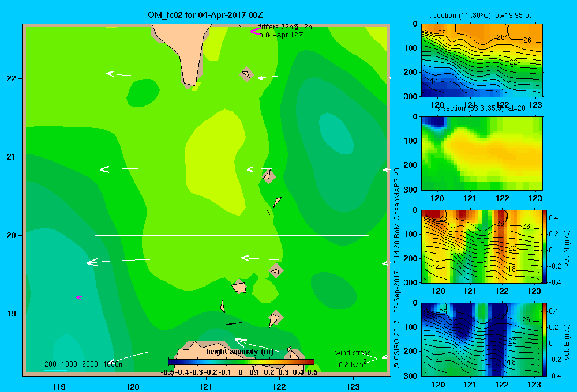The image size is (577, 392).
Task: Open the temperature section panel
Action: tap(482, 61)
